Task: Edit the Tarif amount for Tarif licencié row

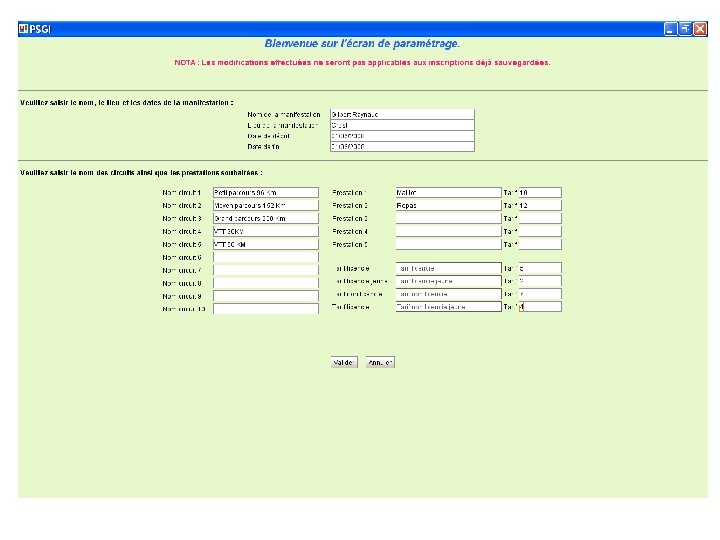Action: click(x=540, y=268)
